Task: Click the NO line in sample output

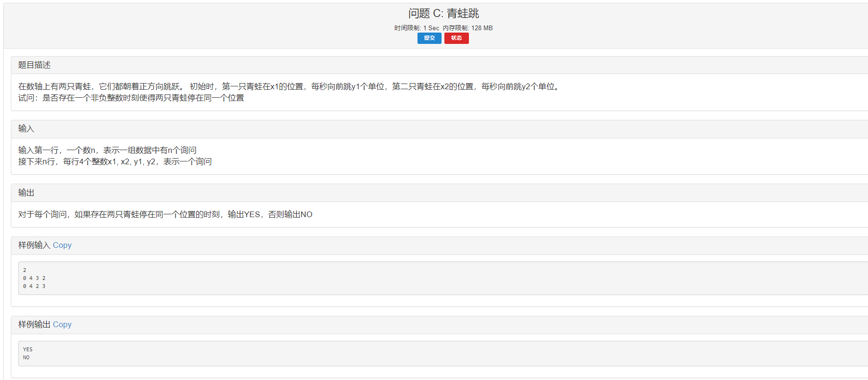Action: 26,357
